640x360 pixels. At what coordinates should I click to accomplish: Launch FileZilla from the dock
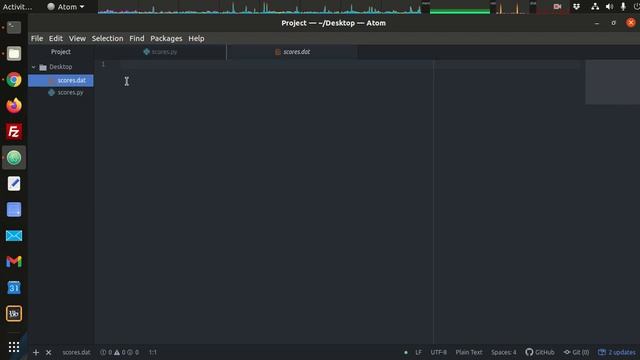[14, 131]
